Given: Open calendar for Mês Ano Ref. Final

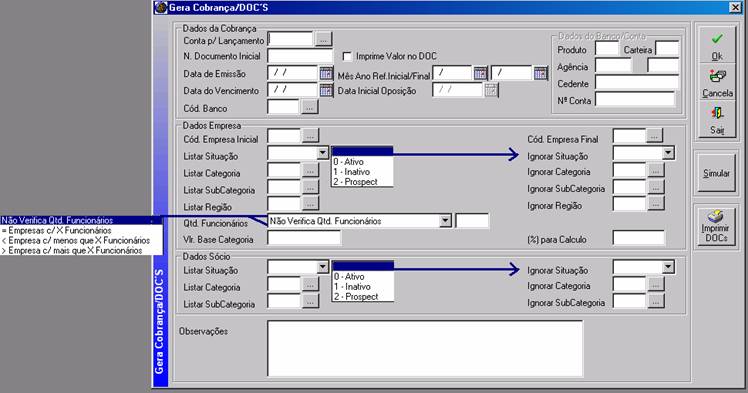Looking at the screenshot, I should coord(540,73).
